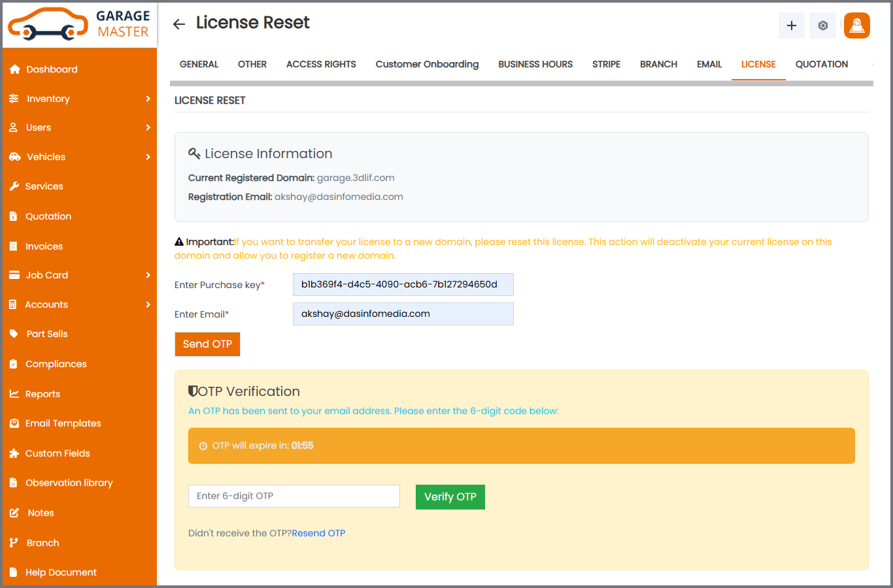Open the BUSINESS HOURS tab
This screenshot has height=588, width=893.
535,64
